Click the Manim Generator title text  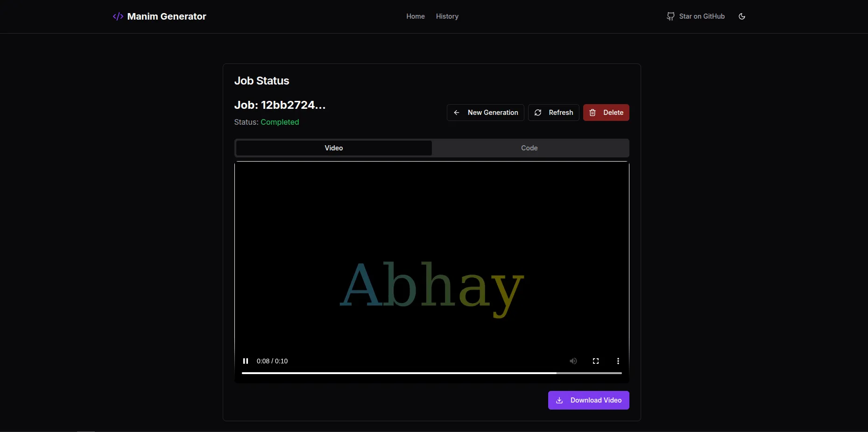coord(167,16)
